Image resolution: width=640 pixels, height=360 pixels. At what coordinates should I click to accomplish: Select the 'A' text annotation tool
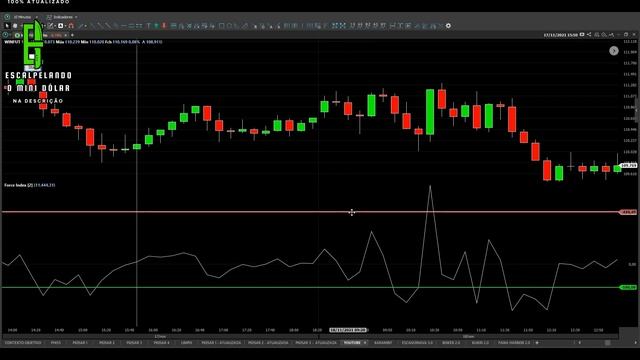pyautogui.click(x=60, y=26)
